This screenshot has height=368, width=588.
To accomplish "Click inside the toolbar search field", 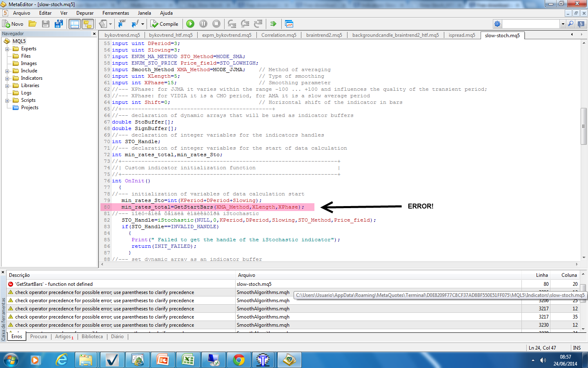I will coord(531,24).
